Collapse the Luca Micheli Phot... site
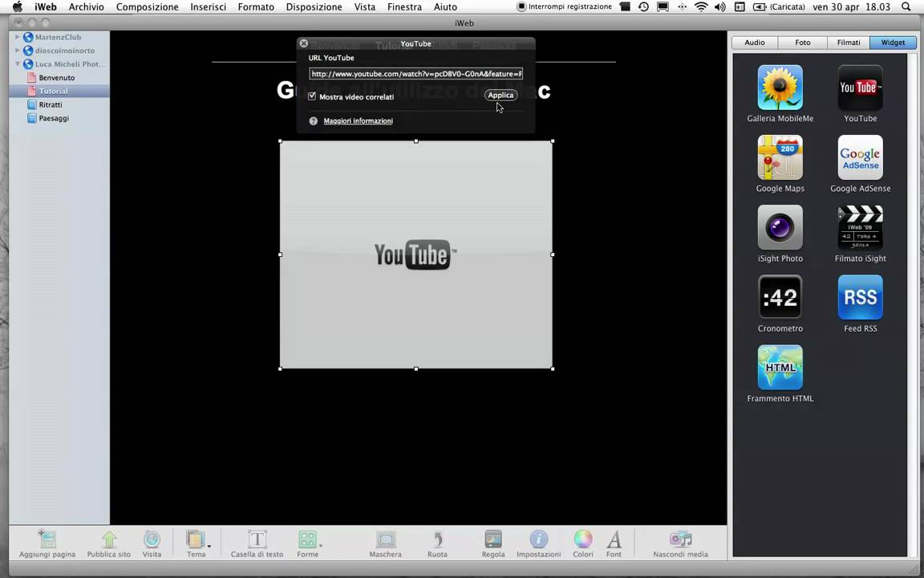Image resolution: width=924 pixels, height=578 pixels. 18,63
